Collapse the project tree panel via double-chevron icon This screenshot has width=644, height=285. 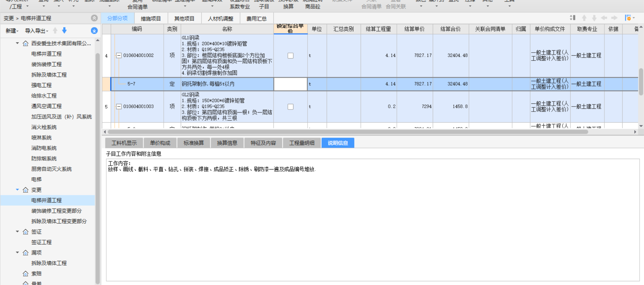pyautogui.click(x=94, y=18)
